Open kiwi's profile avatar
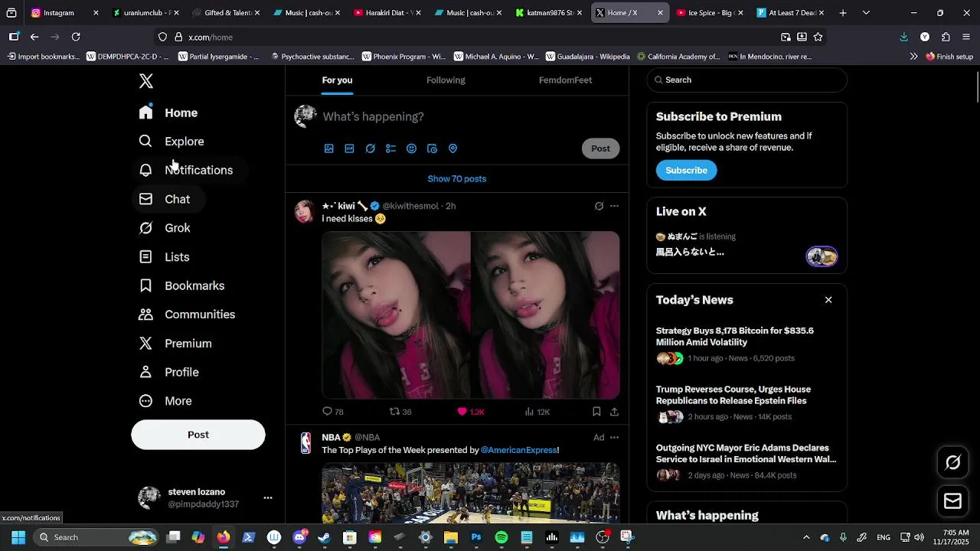Screen dimensions: 980x551 click(x=305, y=212)
